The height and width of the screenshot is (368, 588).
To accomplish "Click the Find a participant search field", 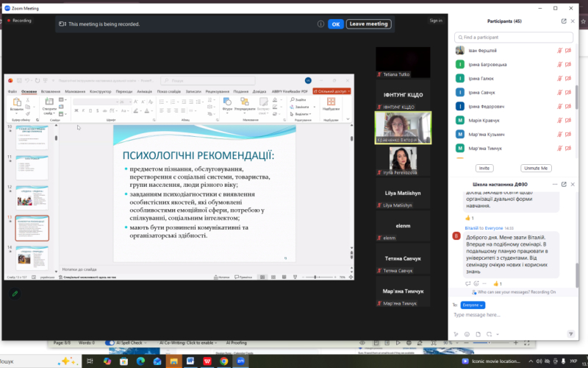I will click(513, 38).
